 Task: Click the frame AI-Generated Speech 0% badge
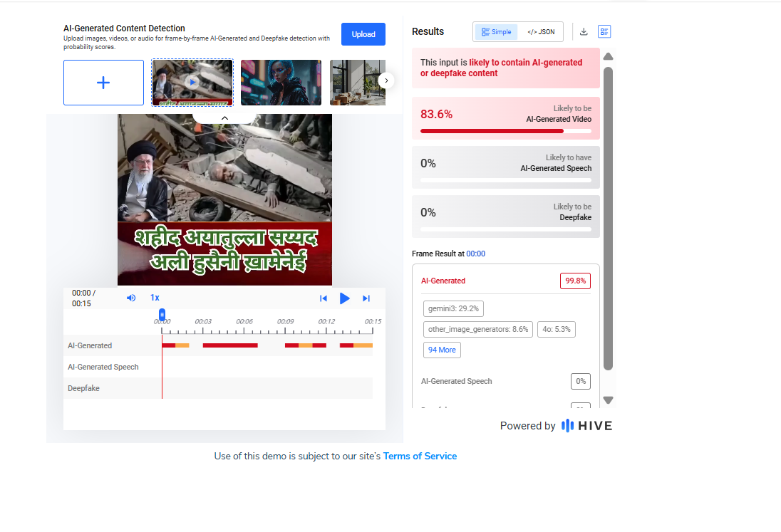[581, 381]
